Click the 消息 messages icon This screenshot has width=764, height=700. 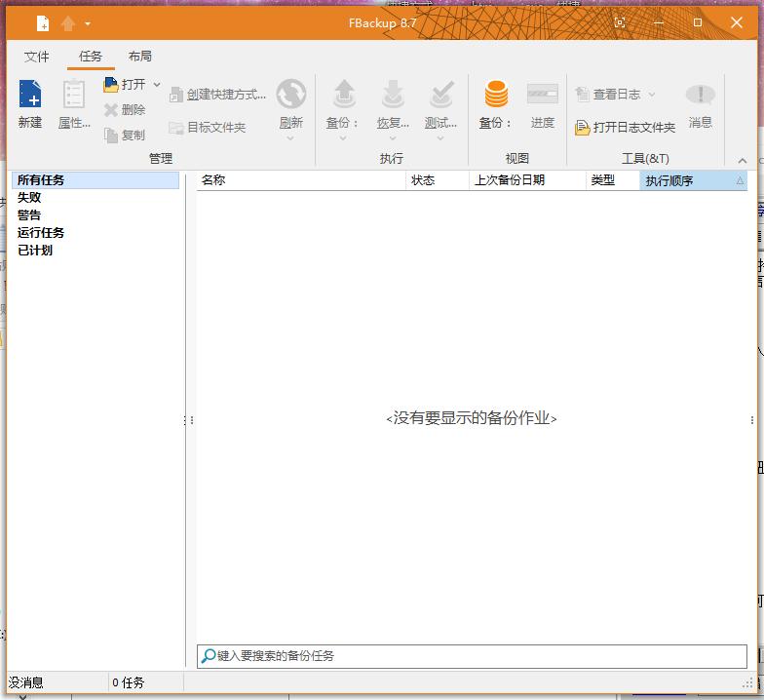[700, 94]
